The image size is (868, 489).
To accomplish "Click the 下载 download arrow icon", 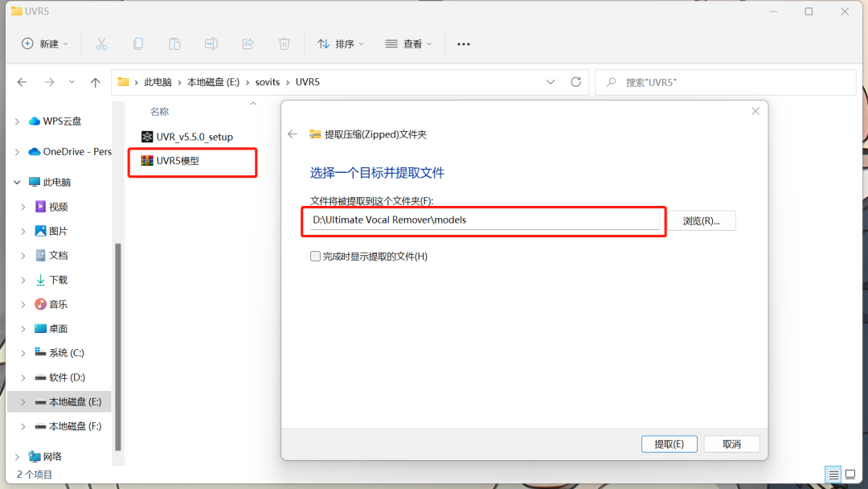I will coord(40,280).
